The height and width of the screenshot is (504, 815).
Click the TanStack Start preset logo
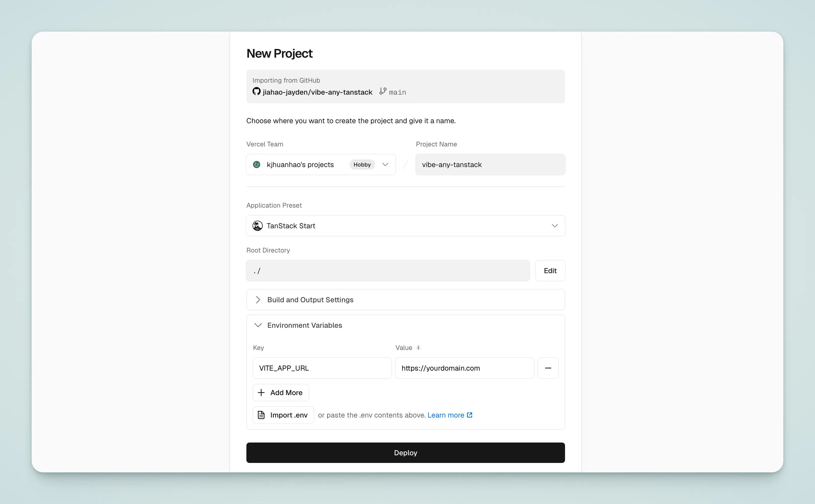(x=257, y=226)
